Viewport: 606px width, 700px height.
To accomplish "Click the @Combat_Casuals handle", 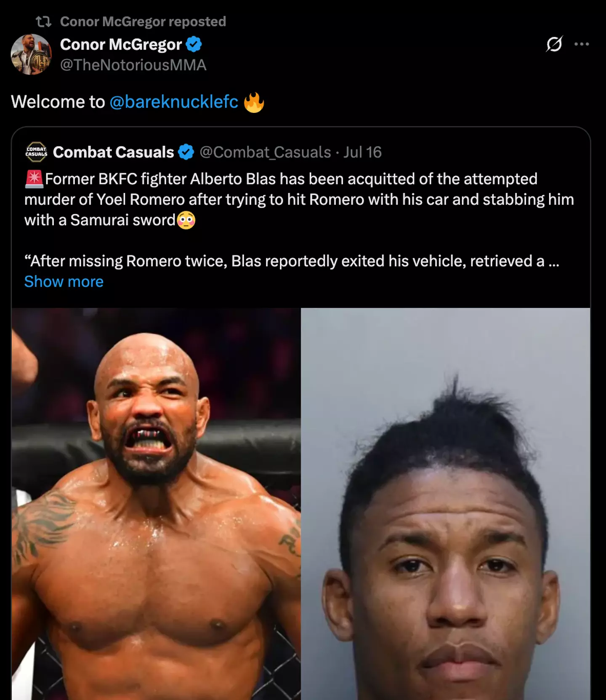I will pyautogui.click(x=265, y=152).
